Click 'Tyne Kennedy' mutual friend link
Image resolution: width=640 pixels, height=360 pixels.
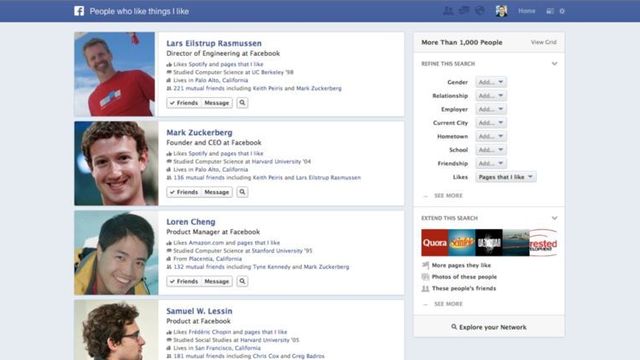click(x=271, y=267)
